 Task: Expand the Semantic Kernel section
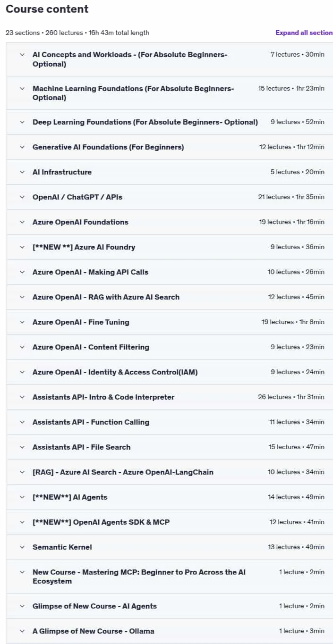click(170, 547)
